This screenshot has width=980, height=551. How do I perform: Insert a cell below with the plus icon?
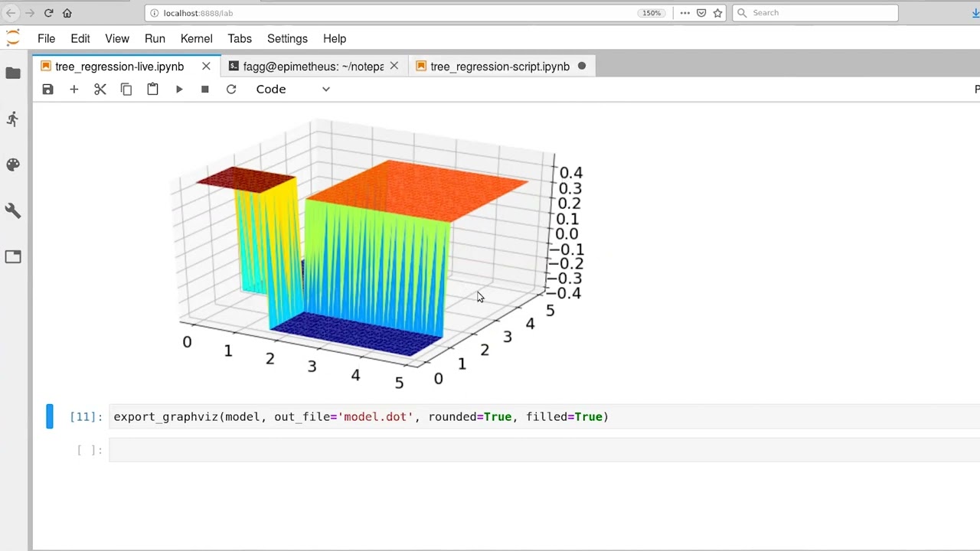(74, 89)
